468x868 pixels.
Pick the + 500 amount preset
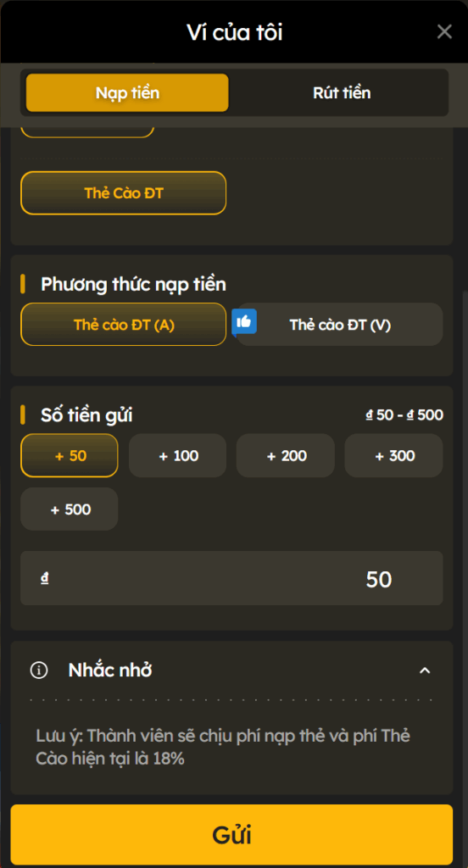coord(70,509)
